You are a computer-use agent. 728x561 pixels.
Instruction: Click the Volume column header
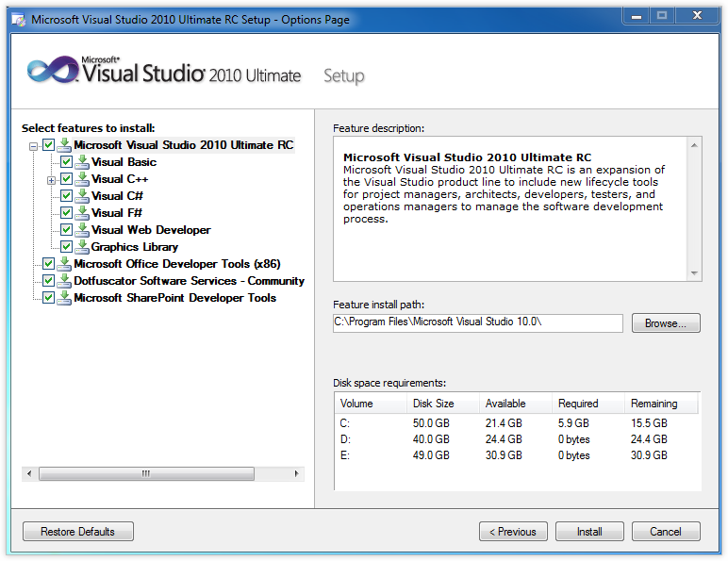coord(371,404)
